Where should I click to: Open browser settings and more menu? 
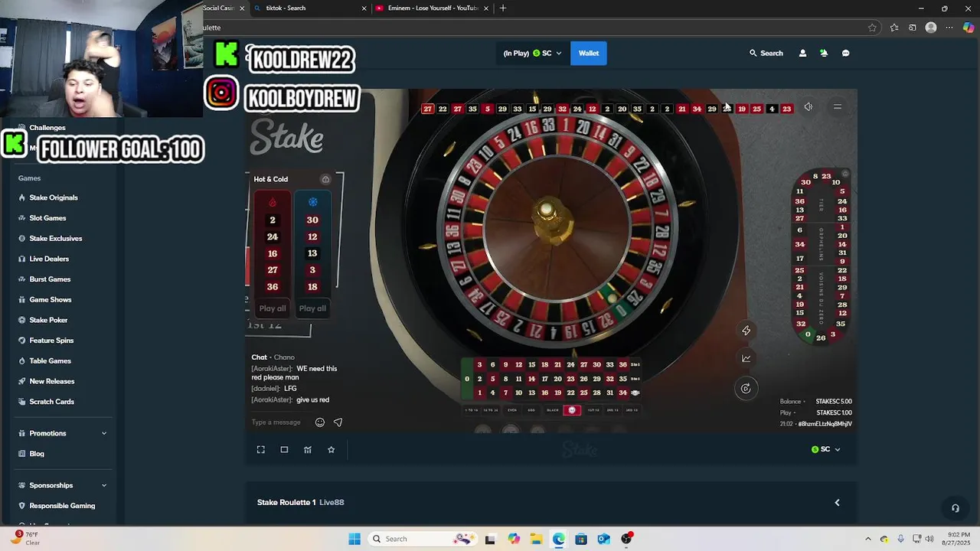(949, 28)
